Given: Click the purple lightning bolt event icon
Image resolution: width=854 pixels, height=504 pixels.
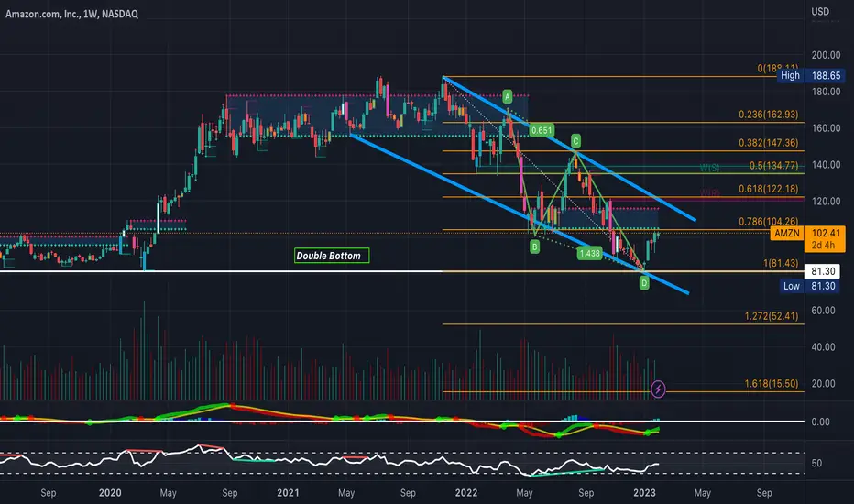Looking at the screenshot, I should pyautogui.click(x=658, y=389).
